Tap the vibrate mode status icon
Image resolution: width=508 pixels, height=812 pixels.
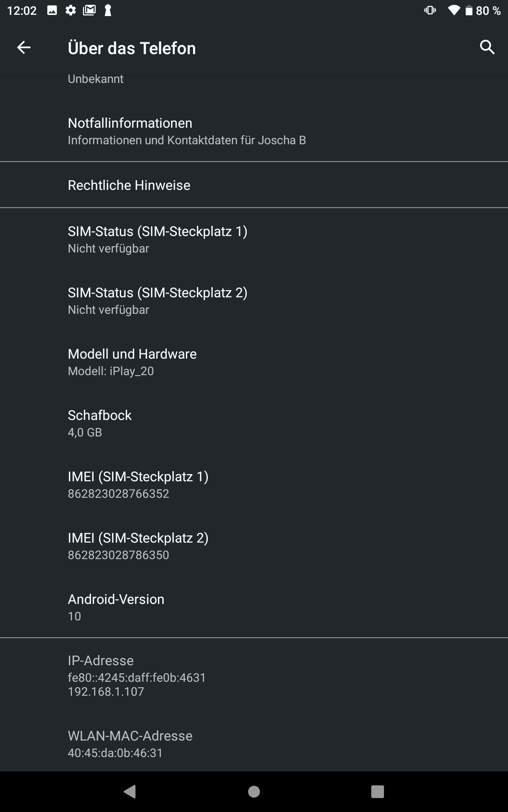[430, 11]
